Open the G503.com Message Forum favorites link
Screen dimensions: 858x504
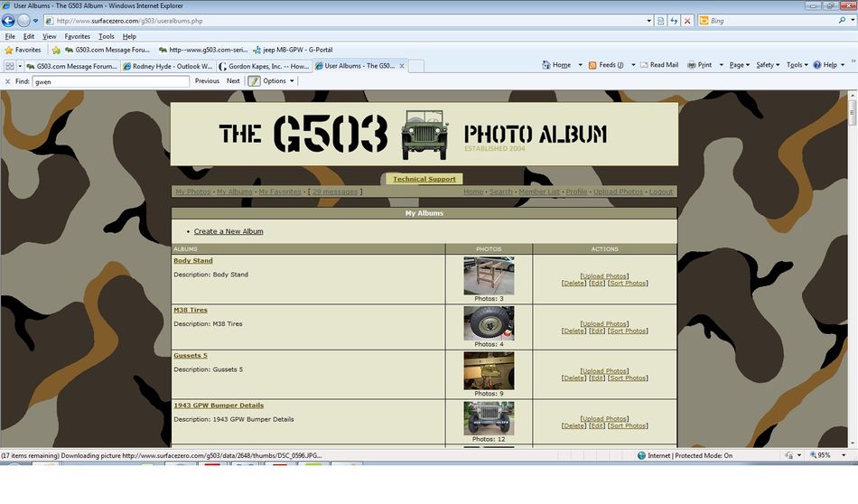tap(107, 50)
